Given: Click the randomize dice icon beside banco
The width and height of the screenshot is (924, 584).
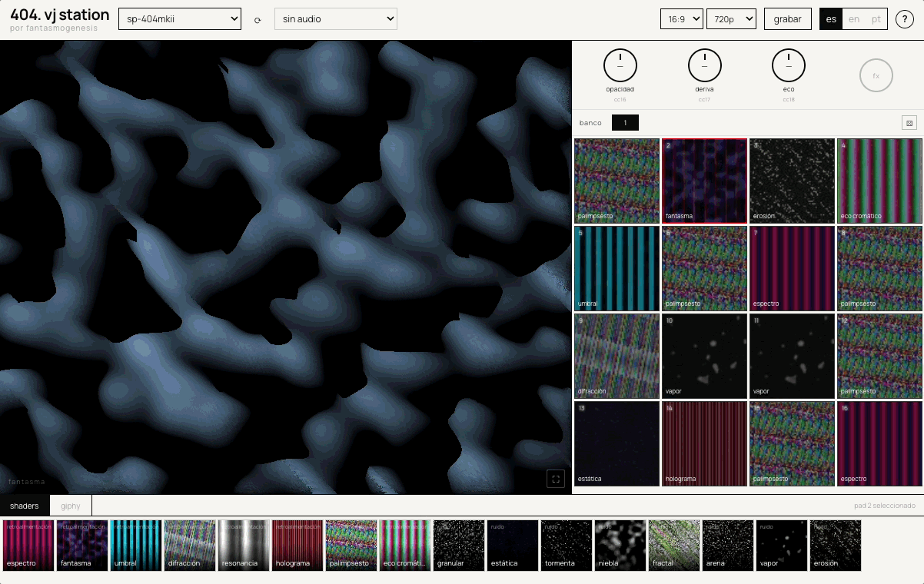Looking at the screenshot, I should click(x=909, y=123).
